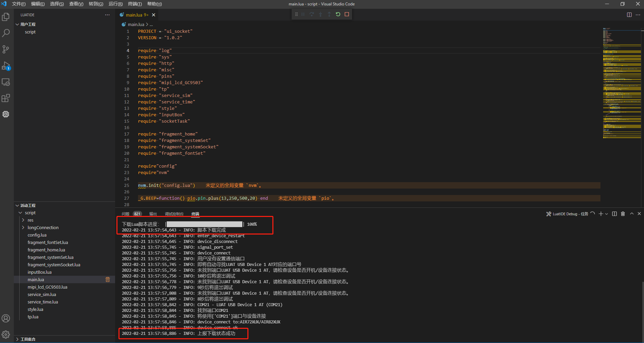Delete main.lua with trash icon
This screenshot has height=343, width=644.
tap(108, 279)
